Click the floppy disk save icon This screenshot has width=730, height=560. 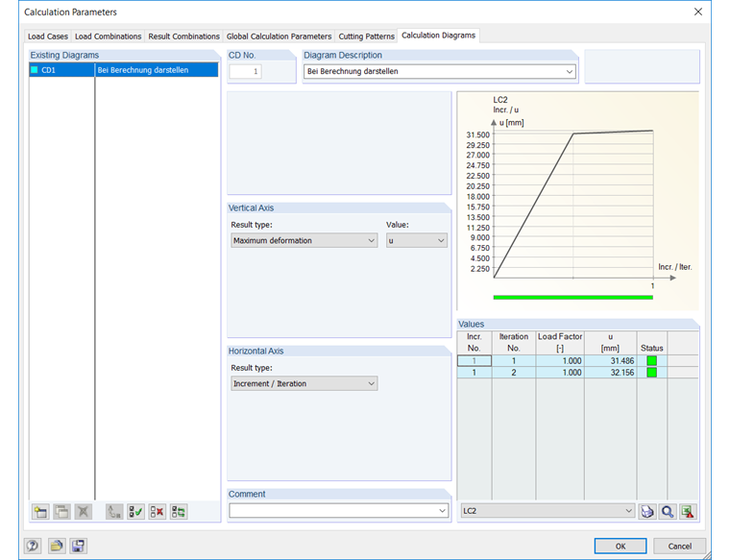(78, 546)
